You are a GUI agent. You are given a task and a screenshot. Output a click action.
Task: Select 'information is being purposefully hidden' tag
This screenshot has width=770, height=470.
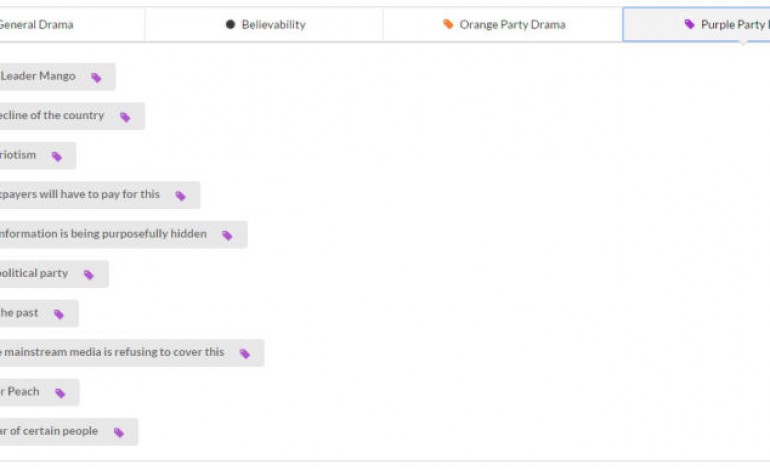pyautogui.click(x=103, y=234)
